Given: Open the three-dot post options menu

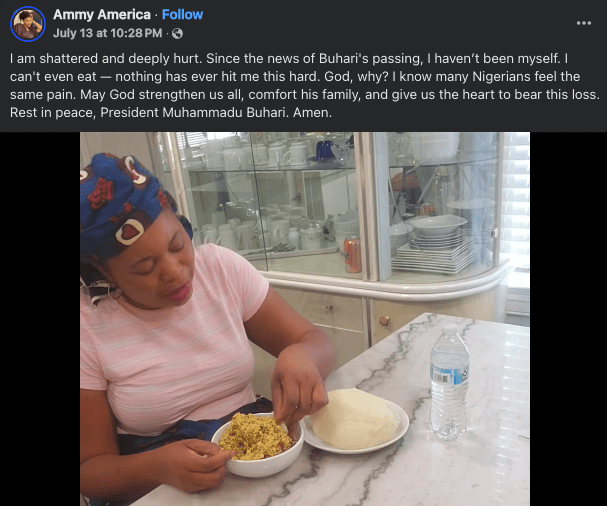Looking at the screenshot, I should coord(583,23).
